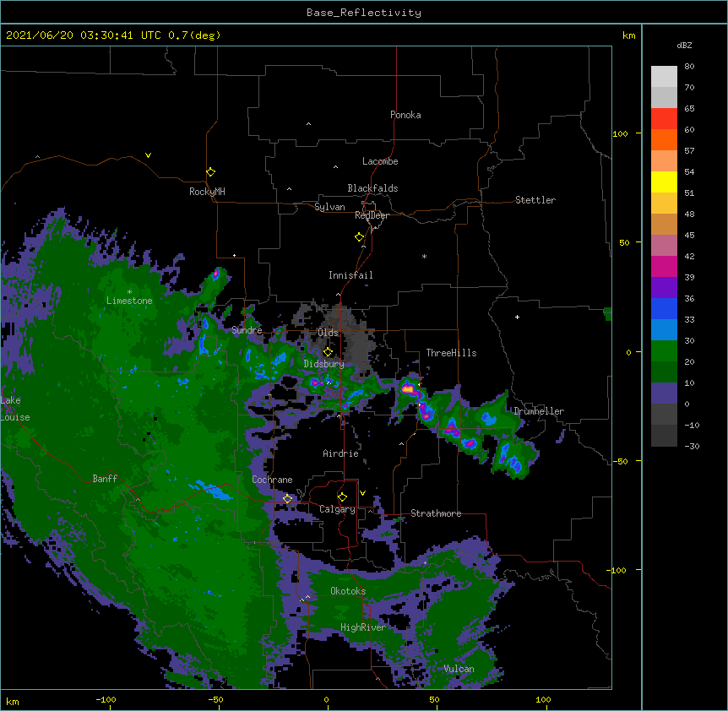Click the ThreeHills town label

(x=451, y=353)
